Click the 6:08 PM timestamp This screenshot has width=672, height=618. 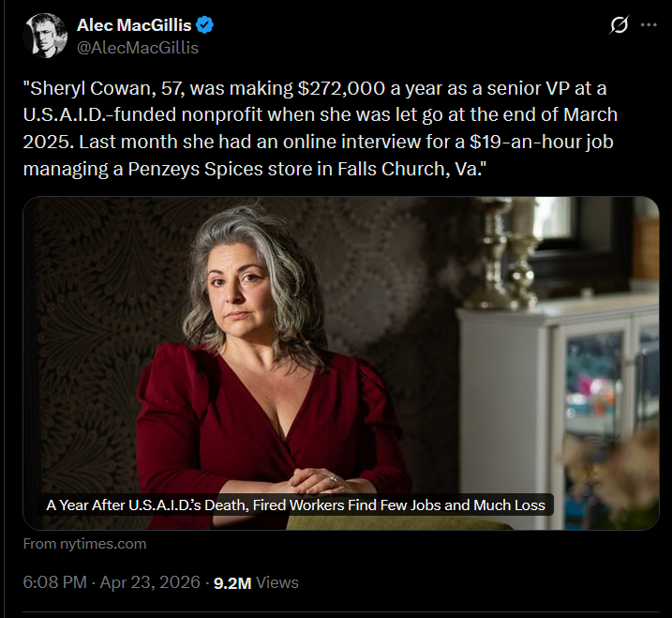pyautogui.click(x=54, y=582)
